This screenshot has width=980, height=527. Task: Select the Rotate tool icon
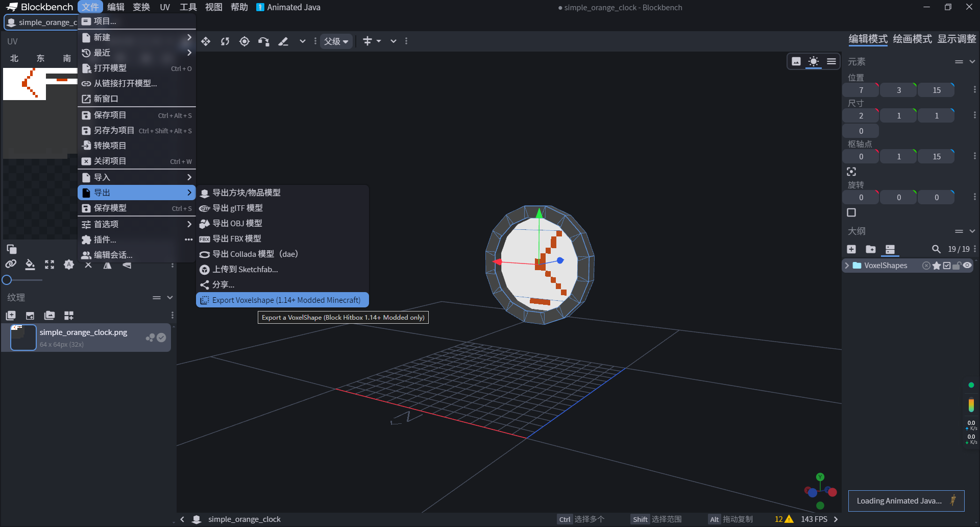tap(225, 41)
